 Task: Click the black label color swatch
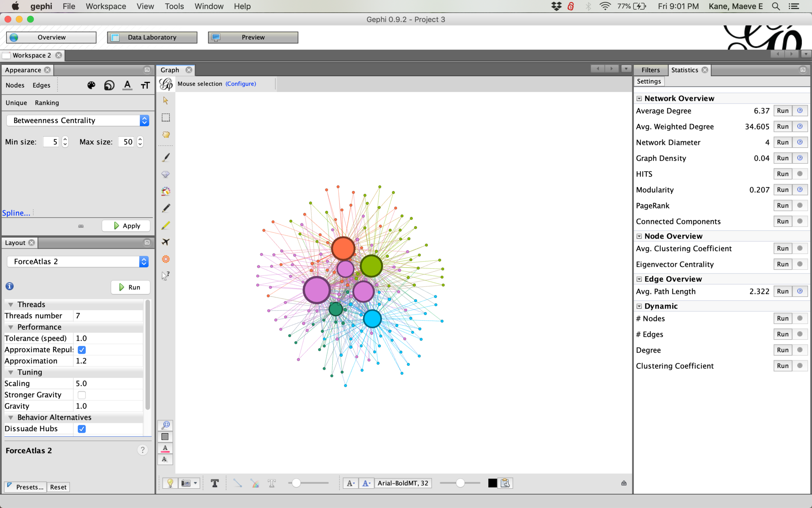(x=492, y=483)
